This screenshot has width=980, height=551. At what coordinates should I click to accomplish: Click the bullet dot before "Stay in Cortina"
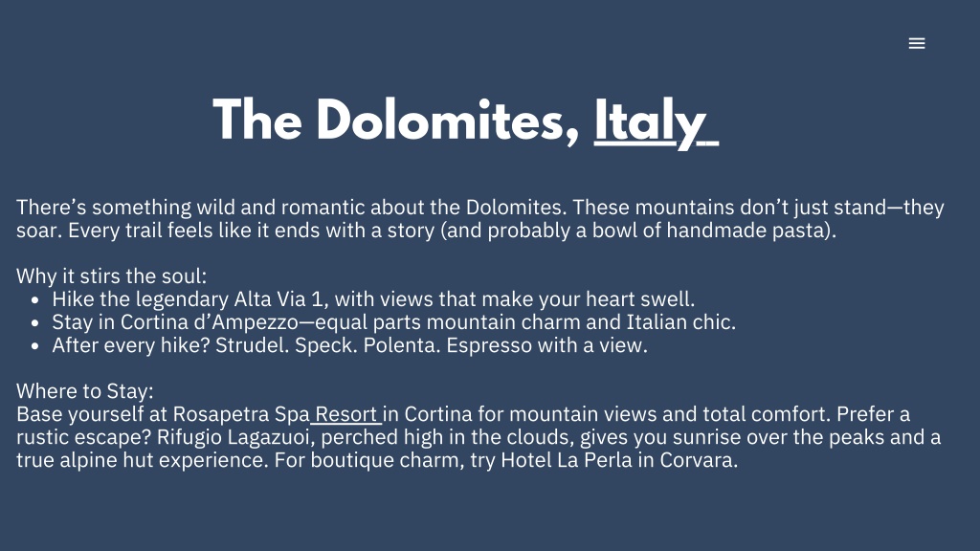35,323
